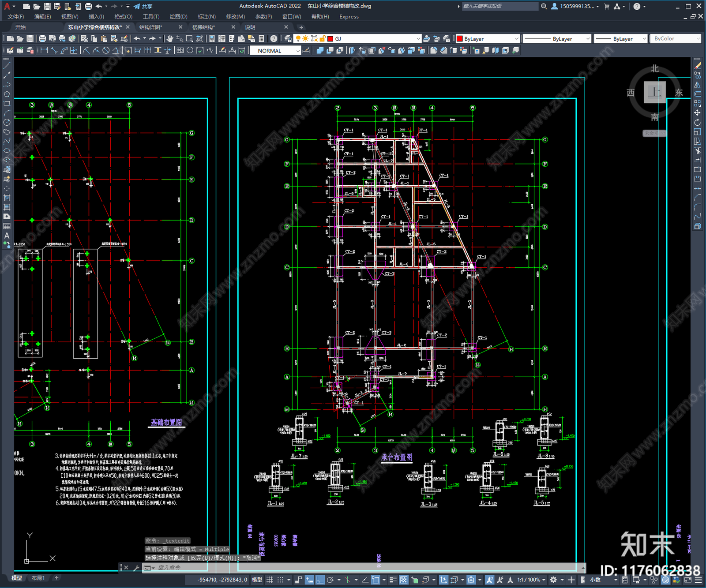Viewport: 706px width, 588px height.
Task: Click the 模型 button in status bar
Action: (x=257, y=580)
